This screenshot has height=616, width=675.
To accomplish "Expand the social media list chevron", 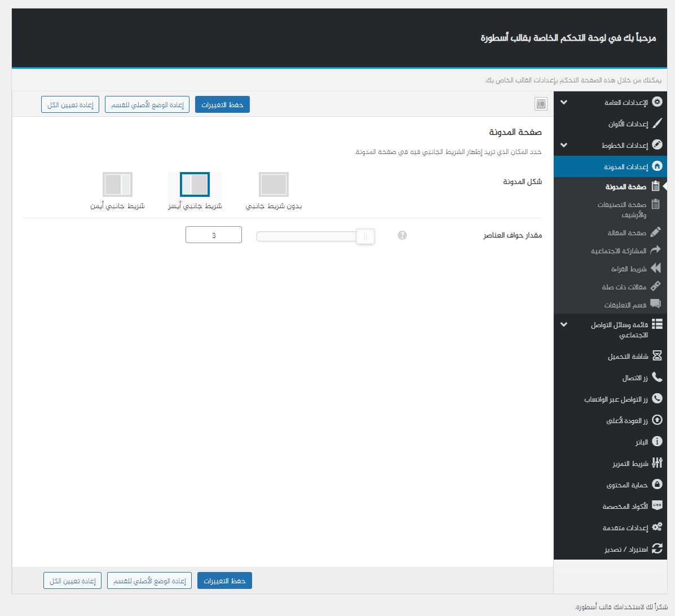I will [564, 325].
